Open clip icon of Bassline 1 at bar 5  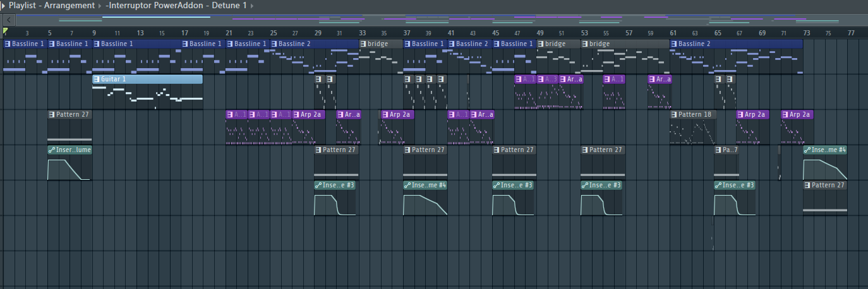52,44
